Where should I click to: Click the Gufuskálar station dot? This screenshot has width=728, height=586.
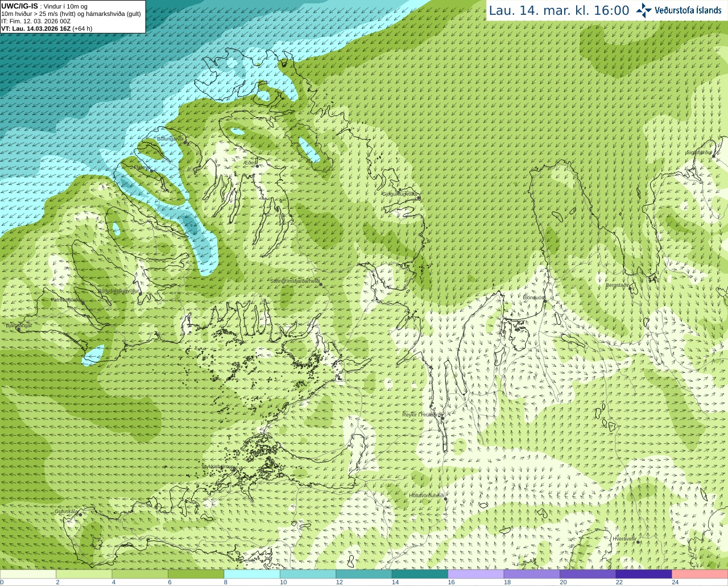click(x=80, y=514)
